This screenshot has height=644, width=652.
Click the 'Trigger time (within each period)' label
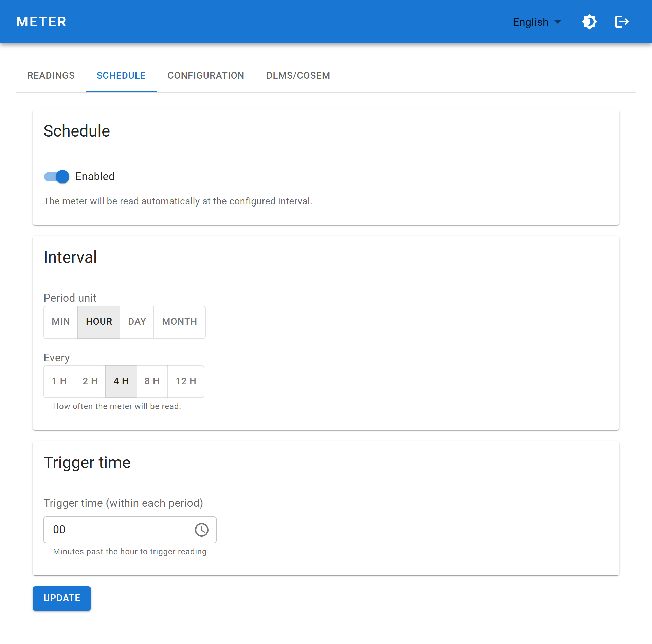tap(123, 503)
